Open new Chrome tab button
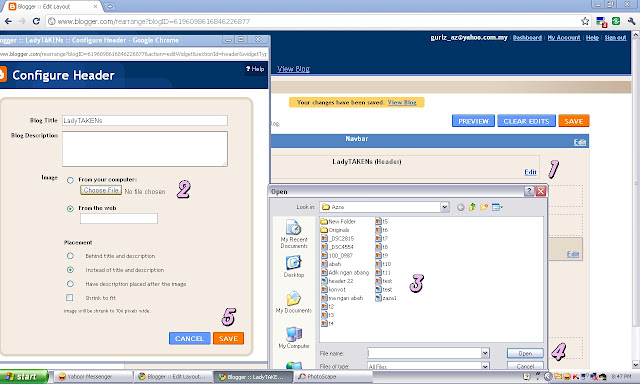Image resolution: width=640 pixels, height=384 pixels. pos(109,7)
